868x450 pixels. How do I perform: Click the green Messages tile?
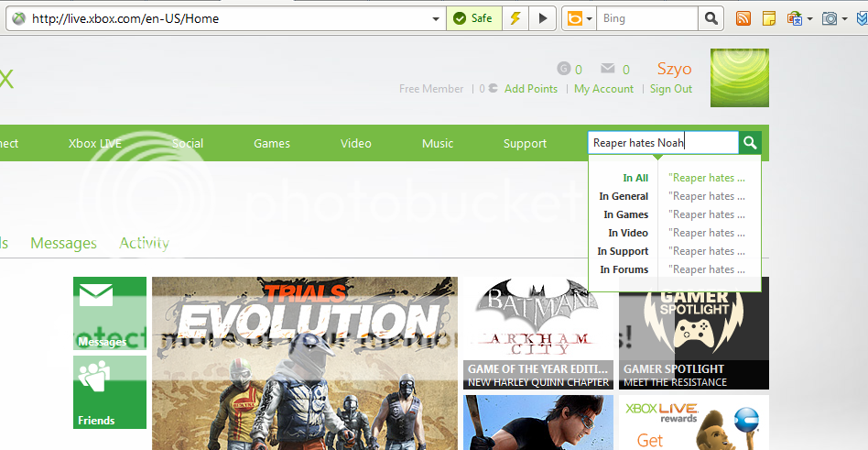pos(110,313)
